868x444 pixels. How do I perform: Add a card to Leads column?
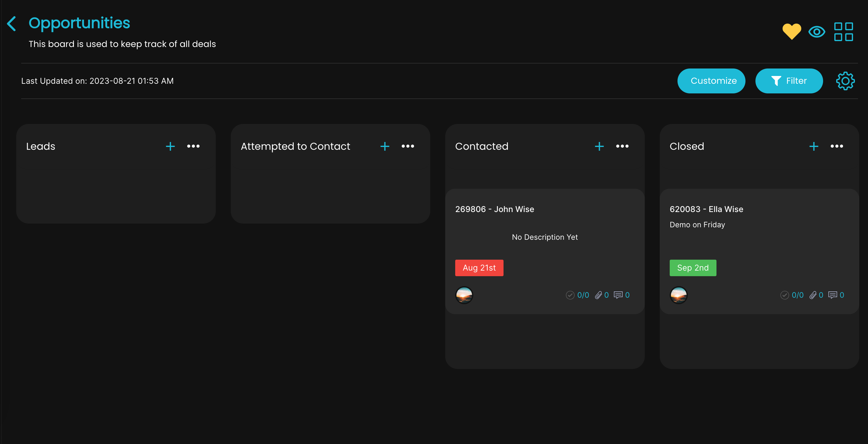pyautogui.click(x=170, y=146)
